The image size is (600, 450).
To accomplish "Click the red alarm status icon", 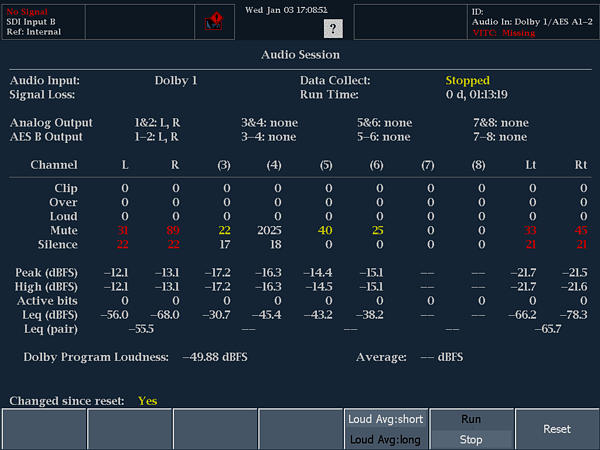I will pyautogui.click(x=214, y=22).
